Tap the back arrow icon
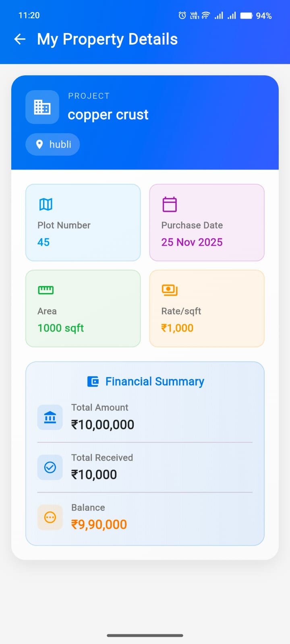Viewport: 290px width, 644px height. [x=20, y=39]
